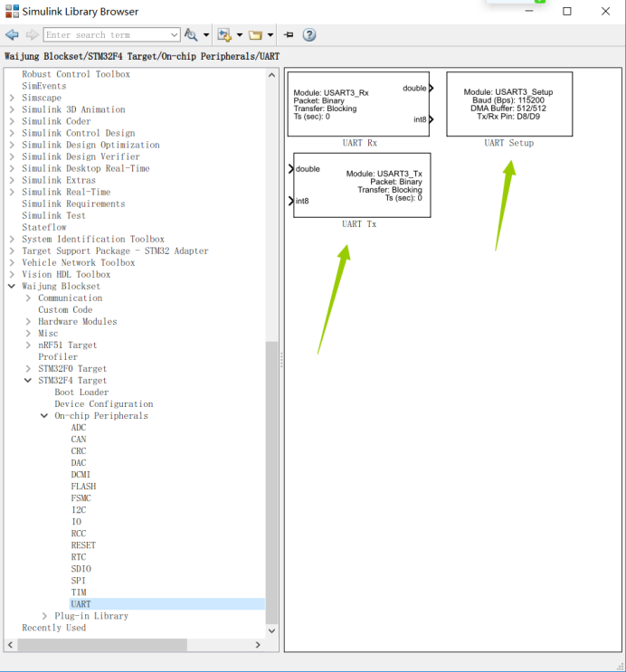
Task: Open the search options dropdown arrow
Action: [x=206, y=34]
